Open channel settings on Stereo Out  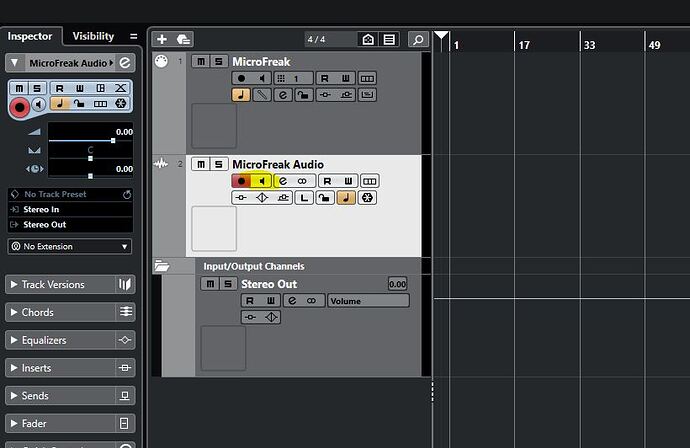tap(292, 301)
